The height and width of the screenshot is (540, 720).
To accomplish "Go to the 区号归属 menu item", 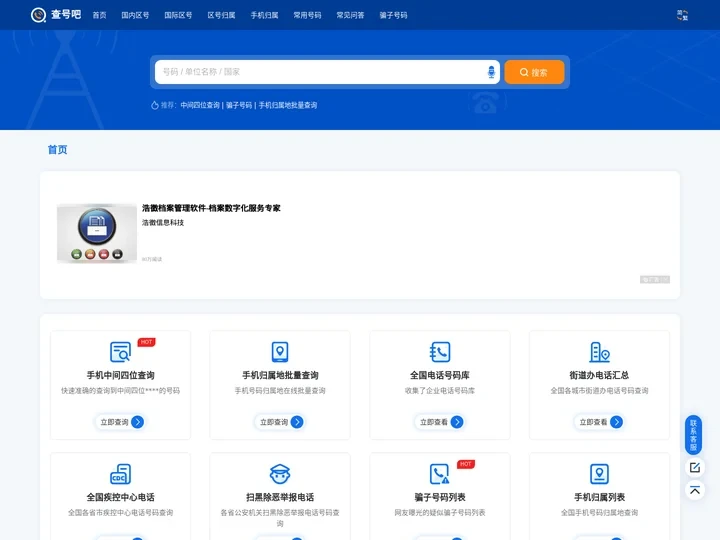I will click(x=221, y=15).
